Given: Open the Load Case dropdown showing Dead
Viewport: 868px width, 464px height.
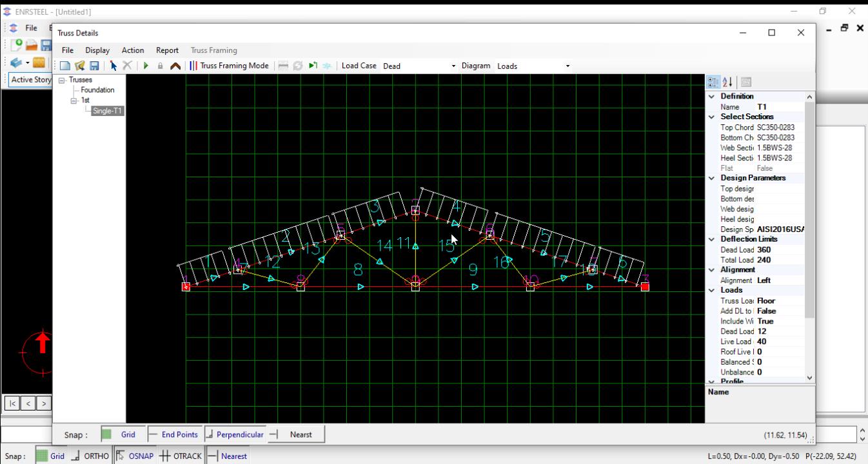Looking at the screenshot, I should [419, 66].
